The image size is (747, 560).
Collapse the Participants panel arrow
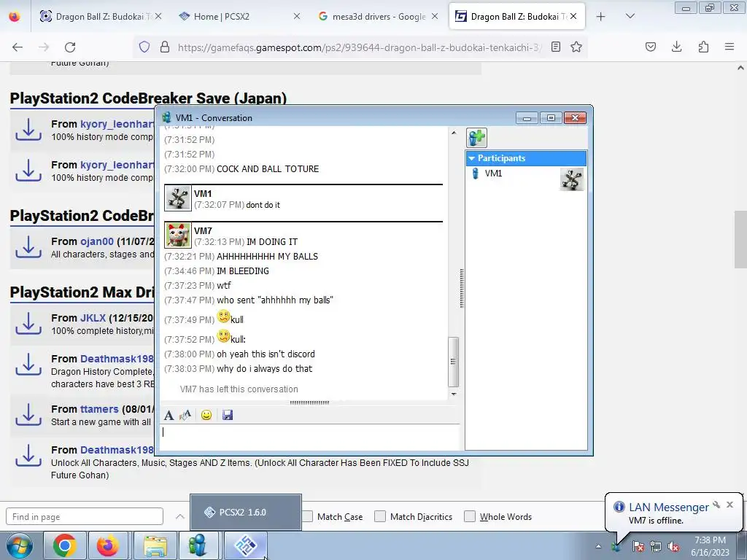point(472,158)
